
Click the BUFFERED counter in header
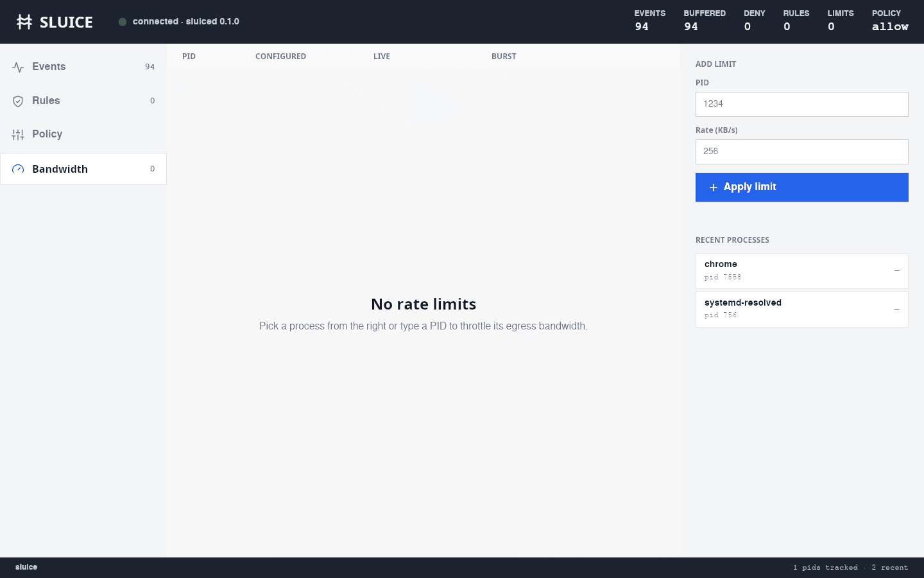(x=705, y=21)
